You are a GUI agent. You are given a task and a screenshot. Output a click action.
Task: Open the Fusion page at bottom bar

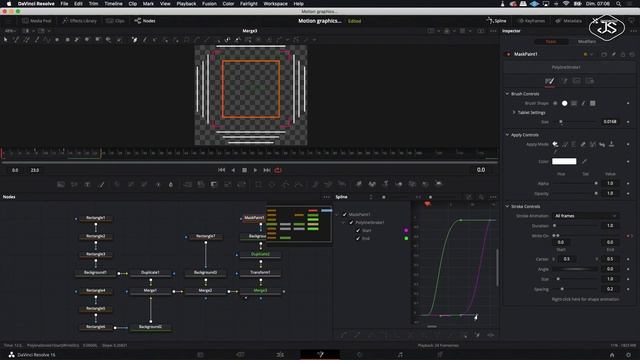[x=320, y=355]
